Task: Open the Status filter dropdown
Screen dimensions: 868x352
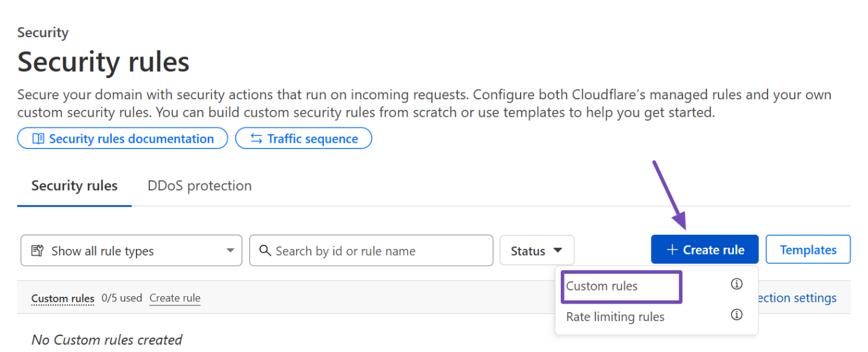Action: pyautogui.click(x=537, y=250)
